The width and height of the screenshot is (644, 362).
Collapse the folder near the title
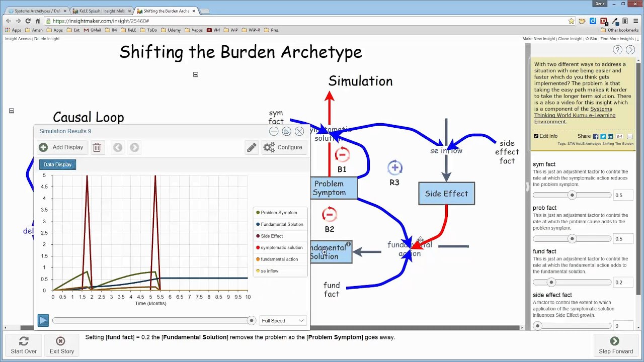[196, 74]
